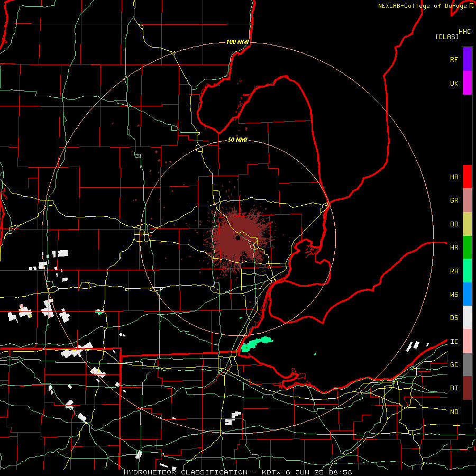Click the red HA color swatch
The width and height of the screenshot is (476, 476).
(467, 177)
